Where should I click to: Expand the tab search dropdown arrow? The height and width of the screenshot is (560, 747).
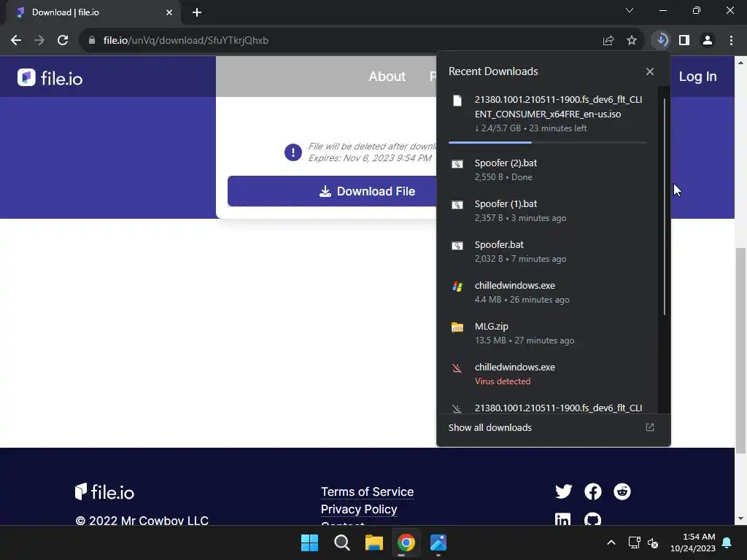coord(630,10)
